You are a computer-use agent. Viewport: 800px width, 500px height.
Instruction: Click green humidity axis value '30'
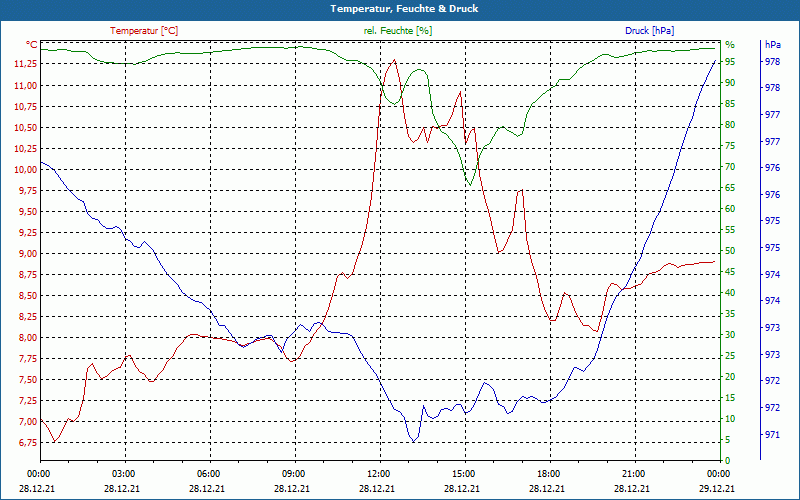tap(730, 335)
